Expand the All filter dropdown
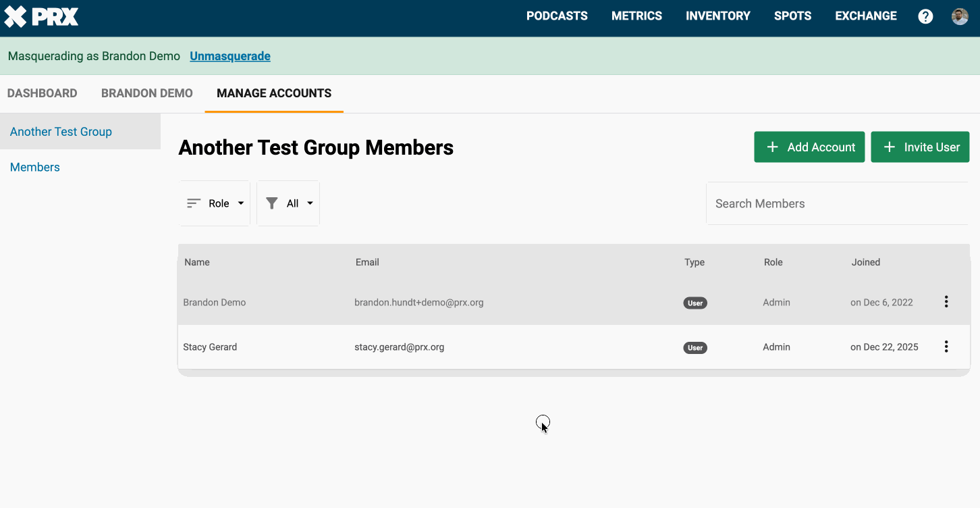Image resolution: width=980 pixels, height=508 pixels. click(x=289, y=203)
